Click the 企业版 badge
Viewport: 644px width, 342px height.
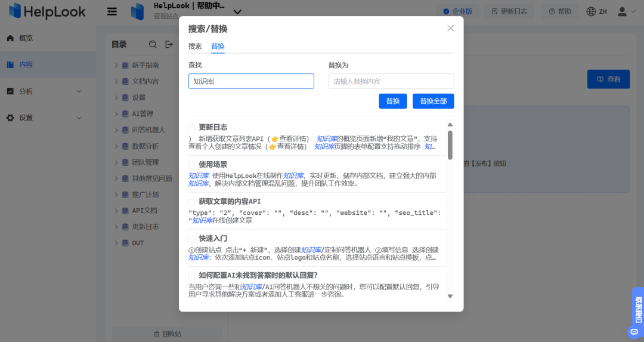[x=458, y=11]
